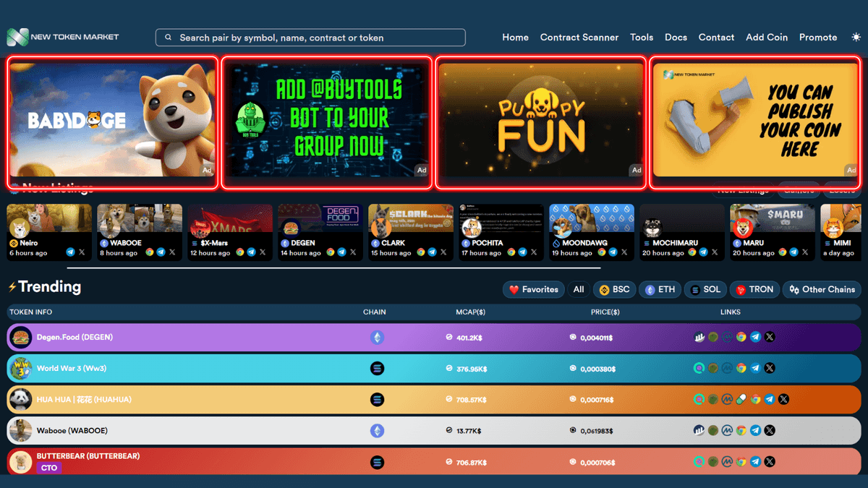Open Telegram icon on DEGEN listing card
868x488 pixels.
tap(341, 252)
